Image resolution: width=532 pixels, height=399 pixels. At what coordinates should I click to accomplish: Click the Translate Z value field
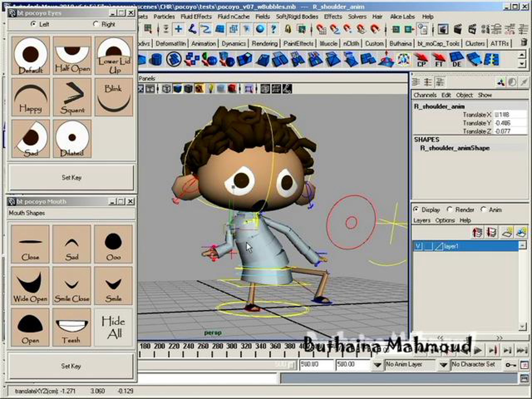coord(510,131)
